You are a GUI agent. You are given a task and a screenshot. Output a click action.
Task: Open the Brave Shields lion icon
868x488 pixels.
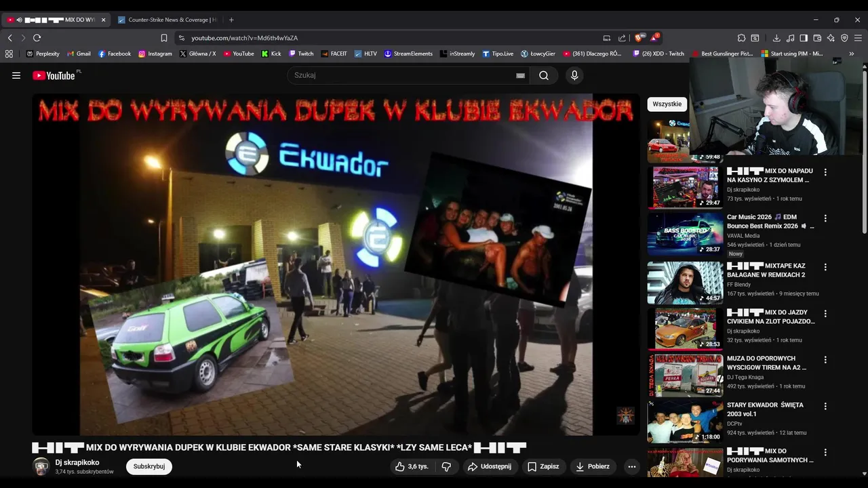point(639,38)
